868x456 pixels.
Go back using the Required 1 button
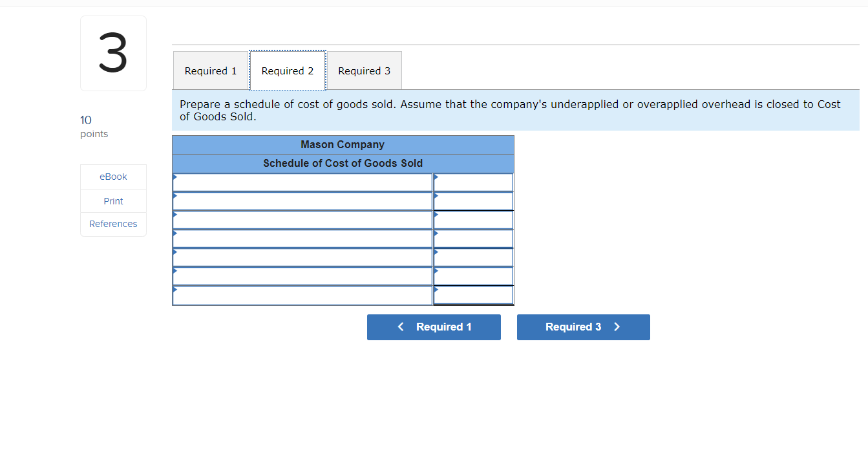click(434, 327)
